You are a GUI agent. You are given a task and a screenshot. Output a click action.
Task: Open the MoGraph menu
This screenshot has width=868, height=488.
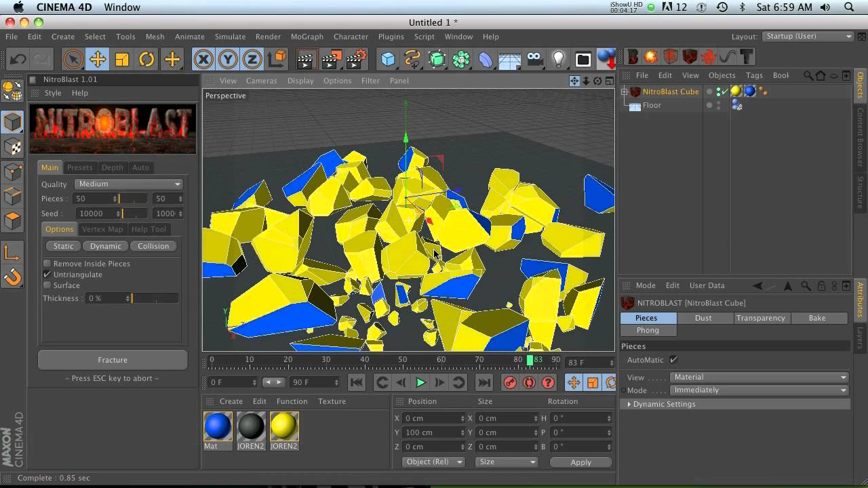pos(307,37)
